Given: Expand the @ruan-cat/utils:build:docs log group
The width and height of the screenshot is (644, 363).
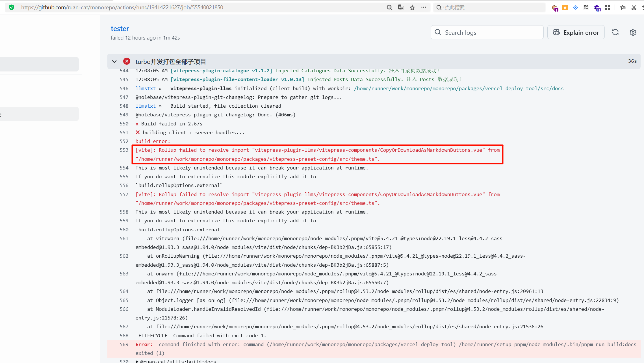Looking at the screenshot, I should (x=137, y=361).
